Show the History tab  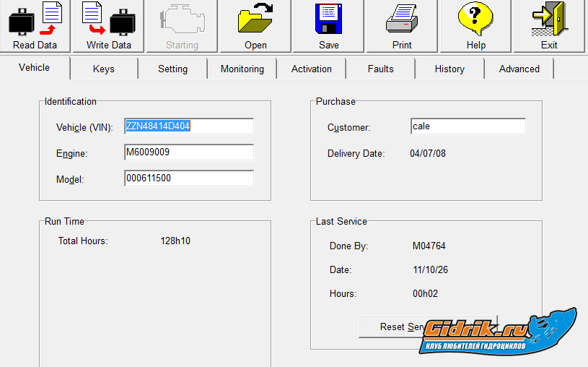[449, 69]
